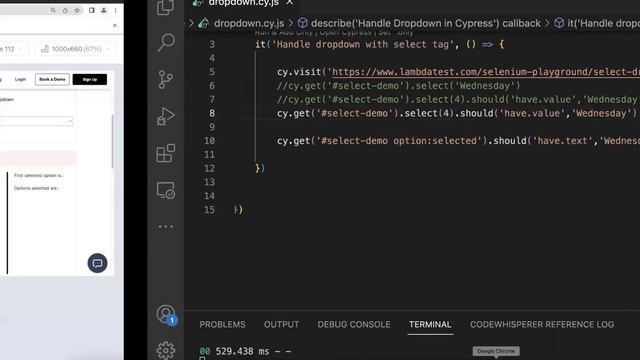Open the Explorer view in activity bar
The height and width of the screenshot is (360, 640).
166,7
